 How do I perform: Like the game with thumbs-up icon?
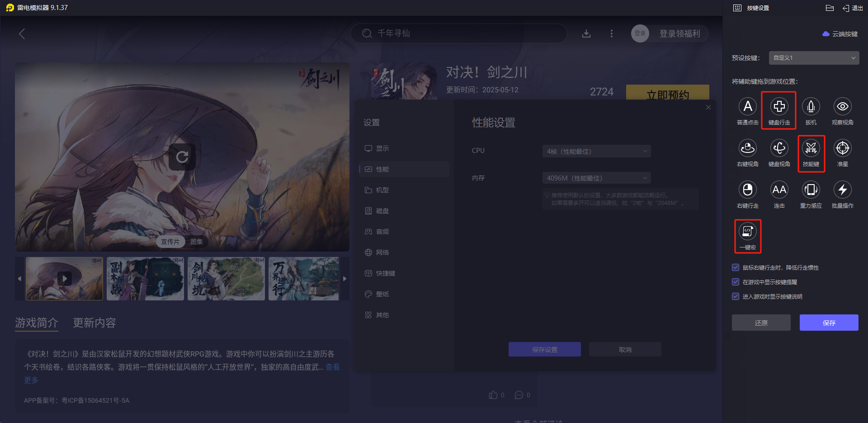[493, 395]
